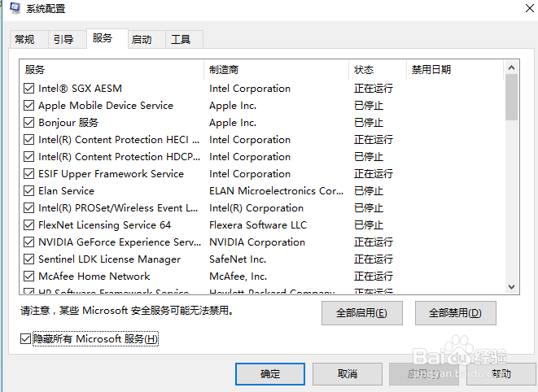Uncheck the Intel® SGX AESM service checkbox
The height and width of the screenshot is (392, 538).
coord(28,89)
